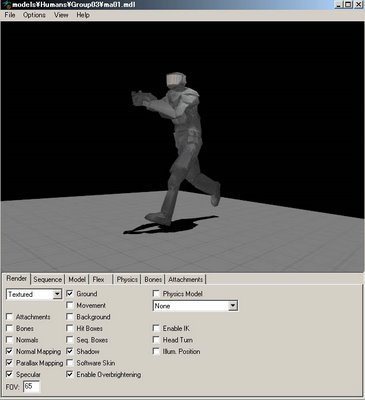
Task: Switch to the Bones tab
Action: [153, 280]
